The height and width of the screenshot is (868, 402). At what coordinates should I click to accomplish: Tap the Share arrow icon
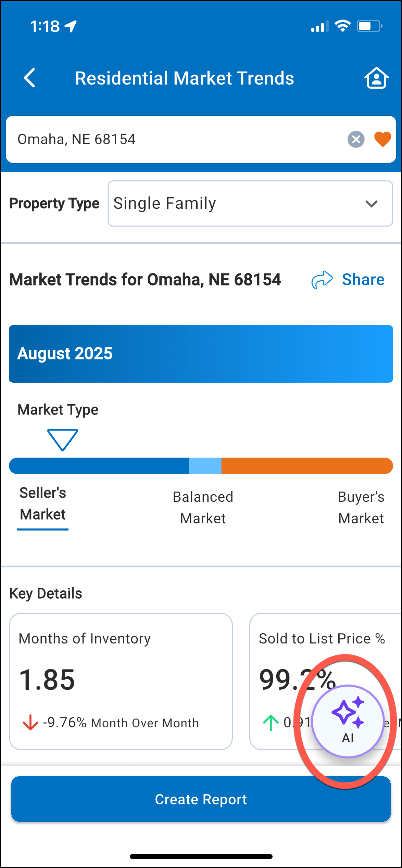pos(322,280)
